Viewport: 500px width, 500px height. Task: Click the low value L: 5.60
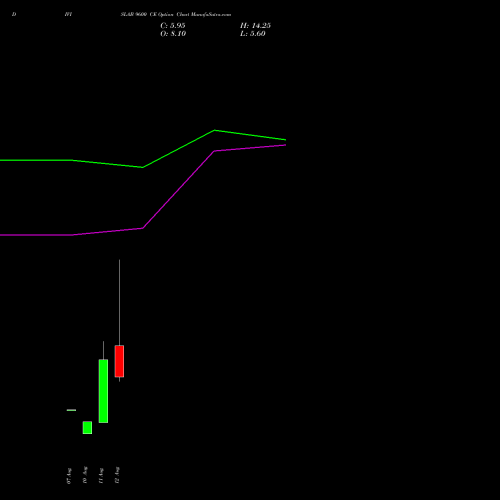click(x=253, y=34)
